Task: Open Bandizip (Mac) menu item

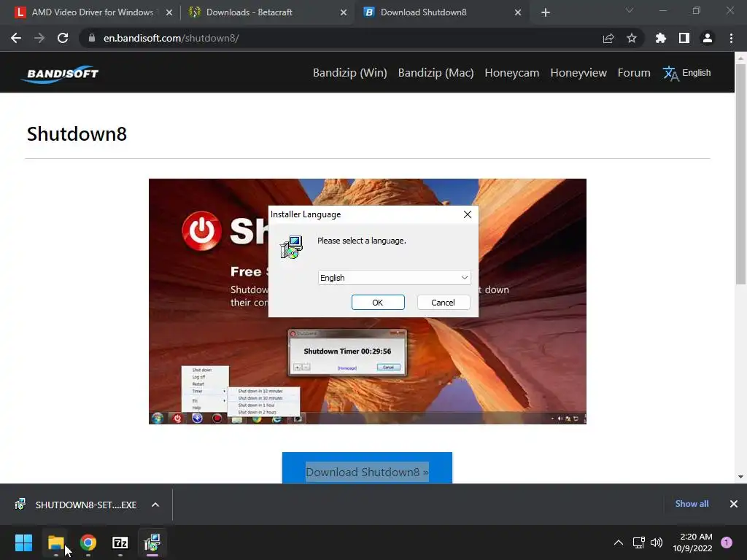Action: coord(436,73)
